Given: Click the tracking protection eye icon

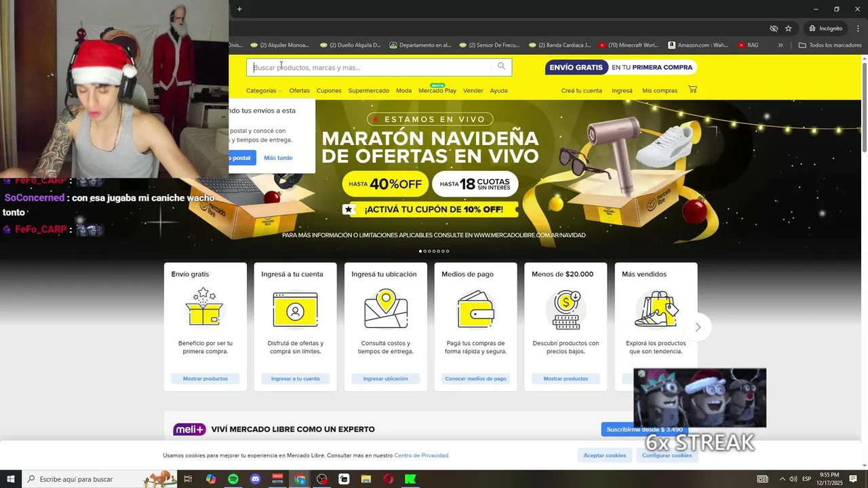Looking at the screenshot, I should click(x=774, y=28).
